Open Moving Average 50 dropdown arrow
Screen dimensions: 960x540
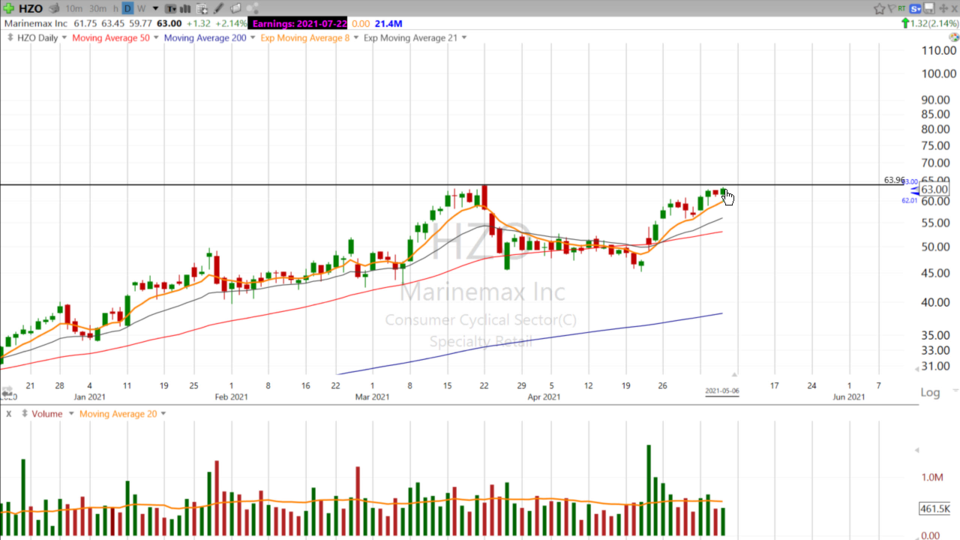coord(156,38)
